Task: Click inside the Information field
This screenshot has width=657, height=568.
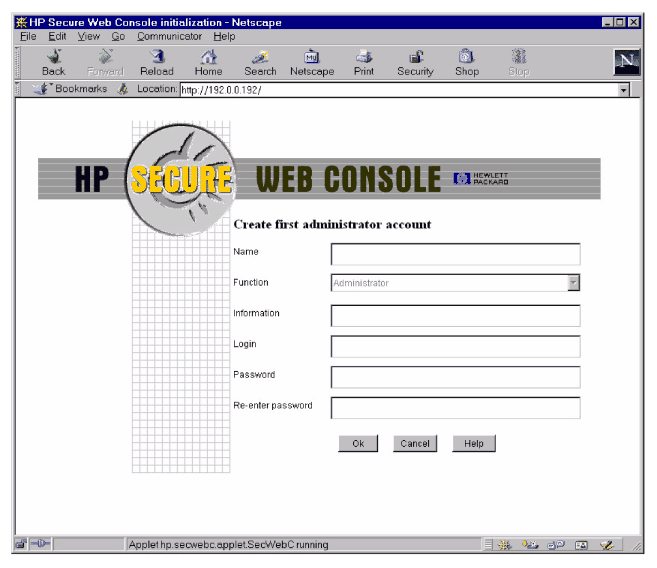Action: pyautogui.click(x=455, y=315)
